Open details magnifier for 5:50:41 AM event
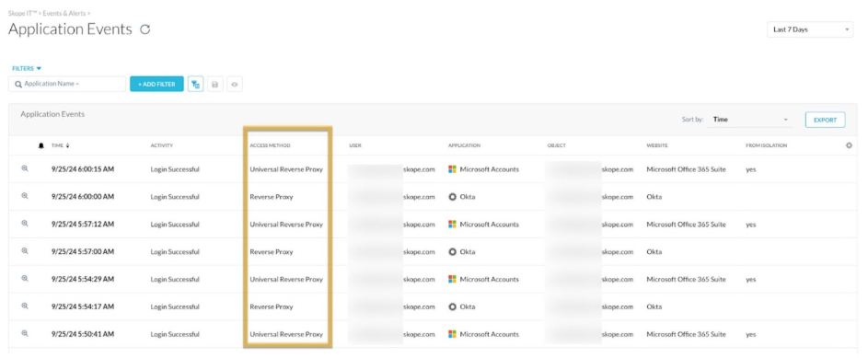Image resolution: width=868 pixels, height=358 pixels. click(24, 334)
